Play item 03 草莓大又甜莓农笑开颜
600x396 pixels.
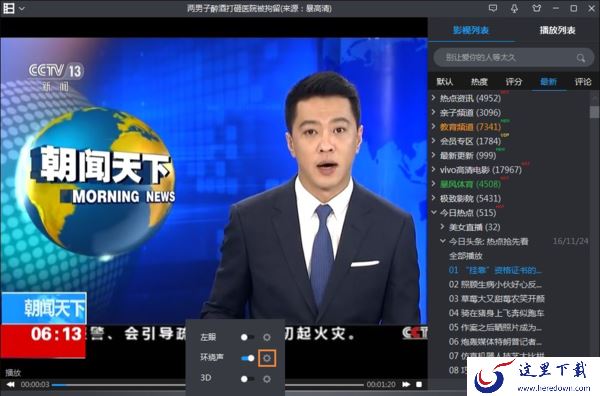[496, 298]
